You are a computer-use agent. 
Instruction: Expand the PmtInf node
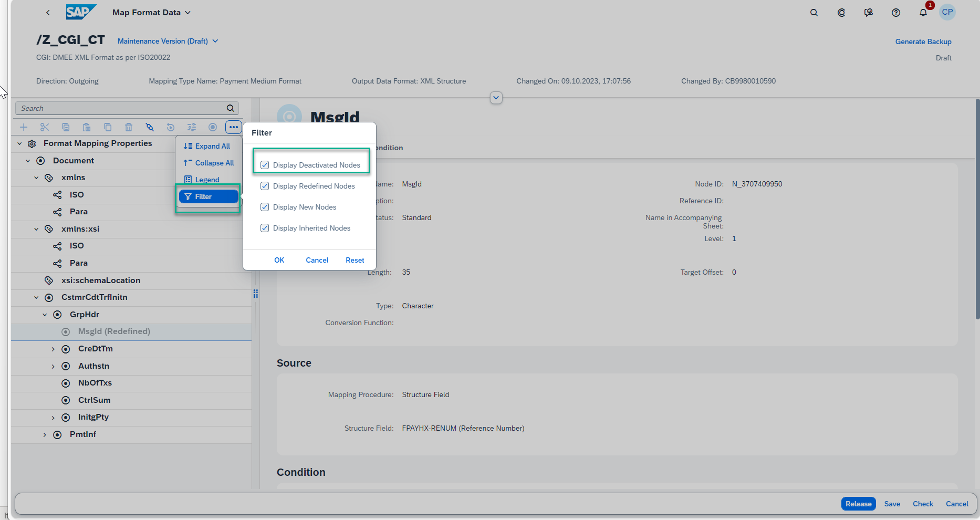[x=45, y=434]
